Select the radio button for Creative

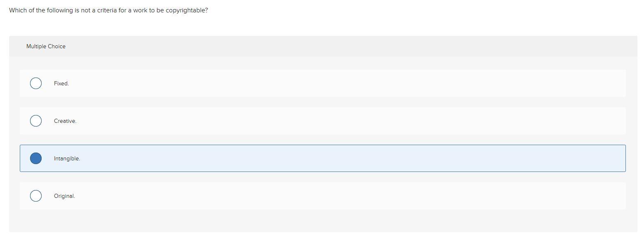(x=35, y=120)
